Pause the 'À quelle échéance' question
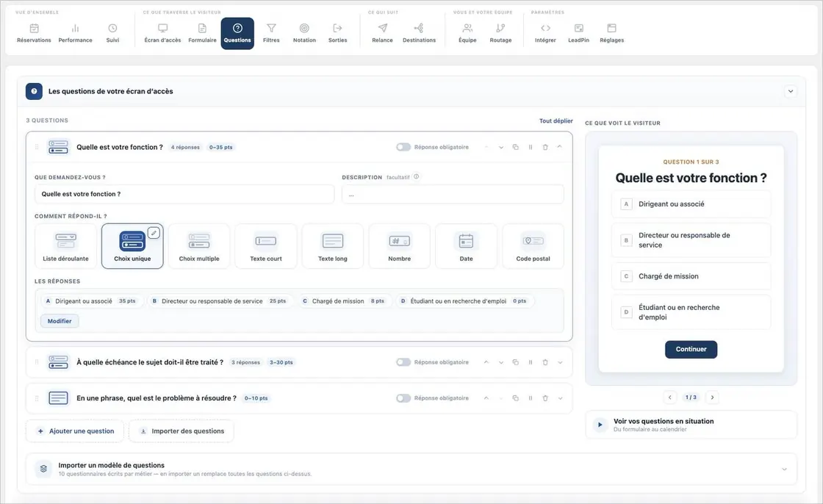 [530, 362]
